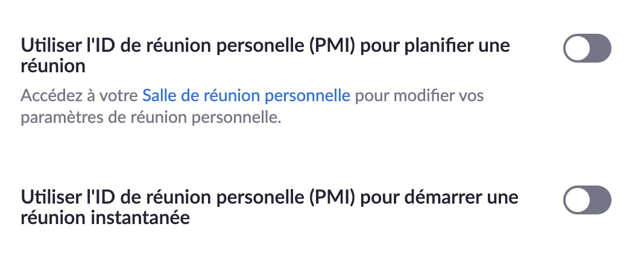The image size is (644, 259).
Task: Go to personal meeting room via blue link
Action: (x=246, y=95)
